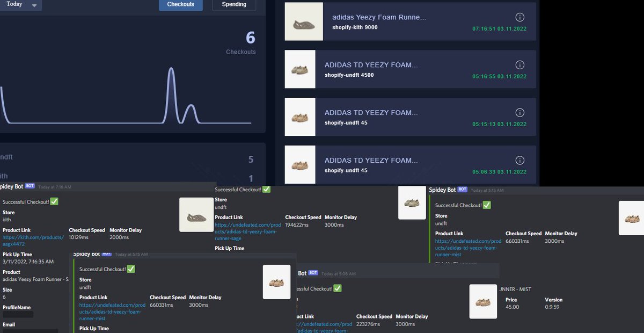This screenshot has width=644, height=333.
Task: Click the Today at 7:16 AM timestamp
Action: coord(54,187)
